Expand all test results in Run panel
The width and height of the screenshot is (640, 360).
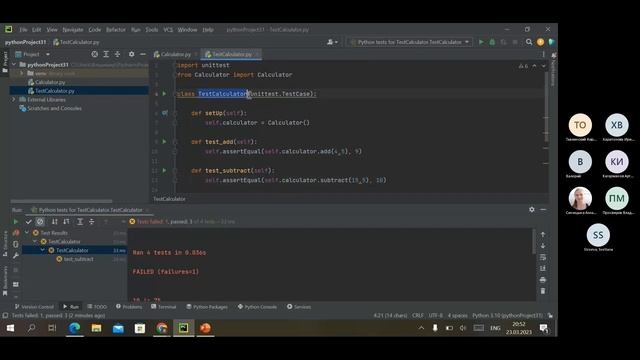(80, 222)
